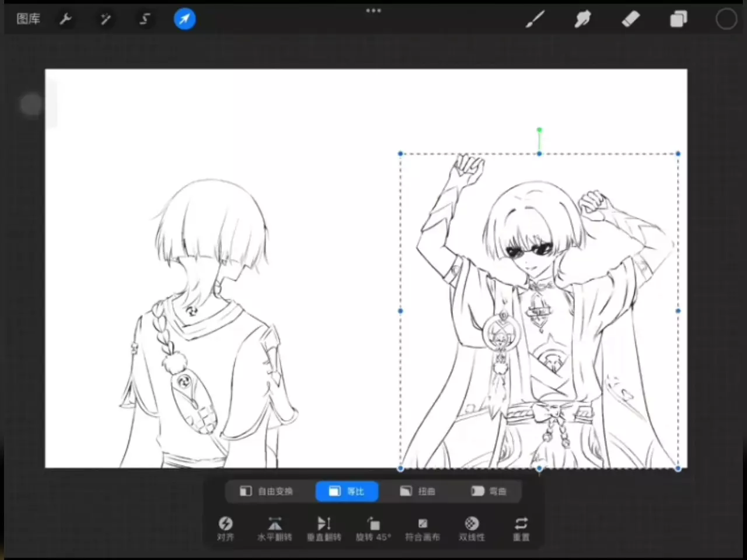
Task: Click the top-middle transform edge handle
Action: [x=539, y=154]
